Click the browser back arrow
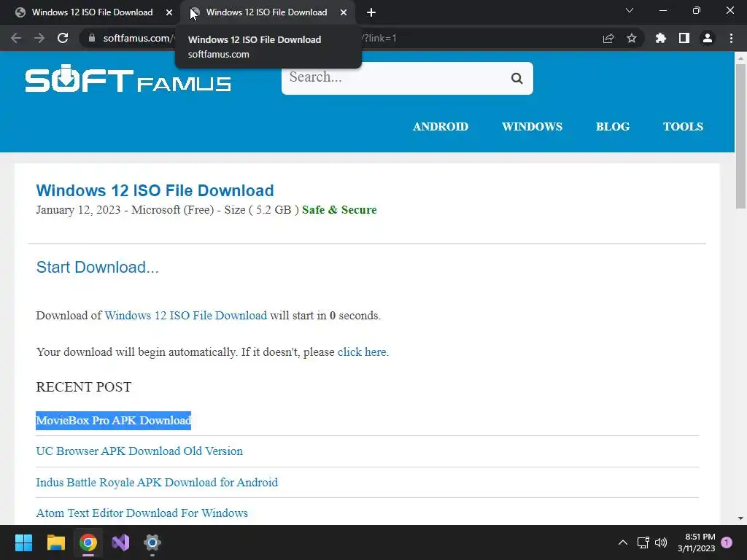Image resolution: width=747 pixels, height=560 pixels. coord(16,38)
